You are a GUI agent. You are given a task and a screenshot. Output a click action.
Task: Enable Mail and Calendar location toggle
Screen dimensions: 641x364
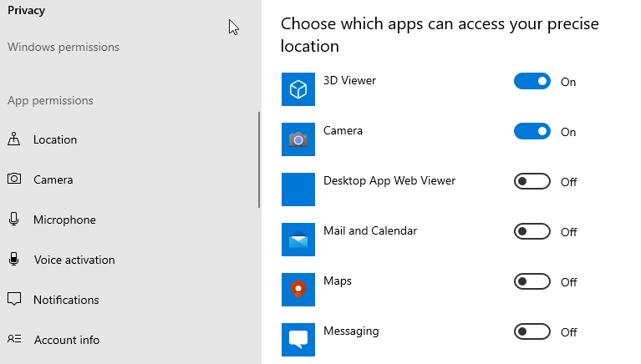coord(532,231)
